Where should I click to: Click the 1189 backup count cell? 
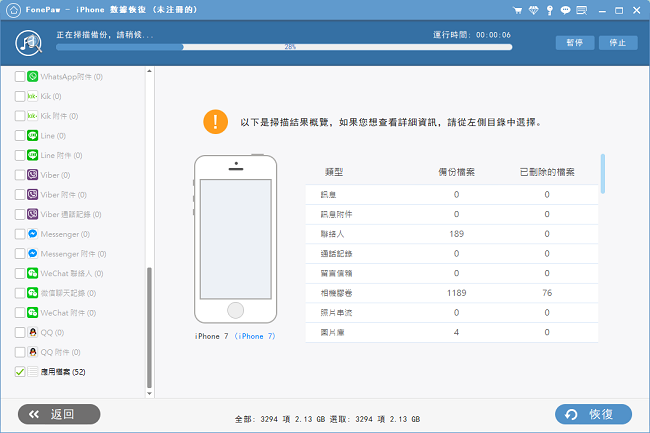point(456,293)
